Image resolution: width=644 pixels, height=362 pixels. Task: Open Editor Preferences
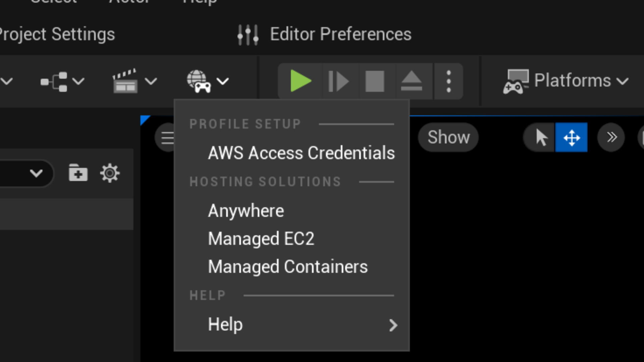[x=325, y=34]
